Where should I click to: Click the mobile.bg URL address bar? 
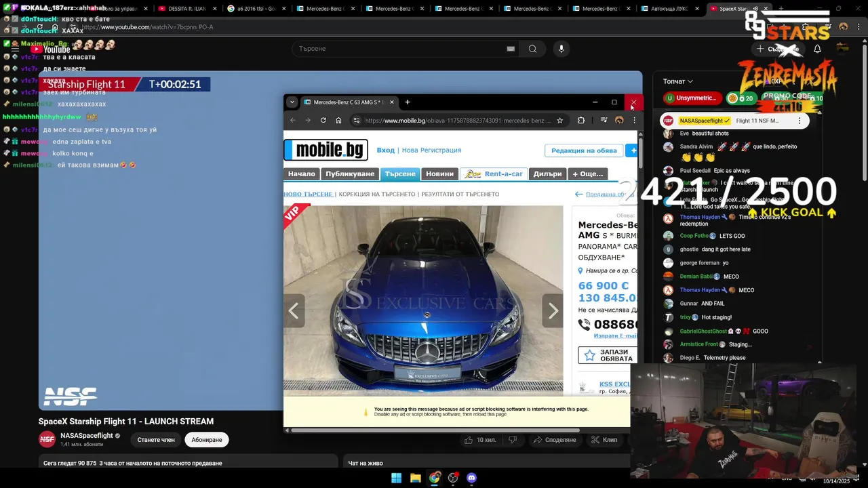[458, 120]
